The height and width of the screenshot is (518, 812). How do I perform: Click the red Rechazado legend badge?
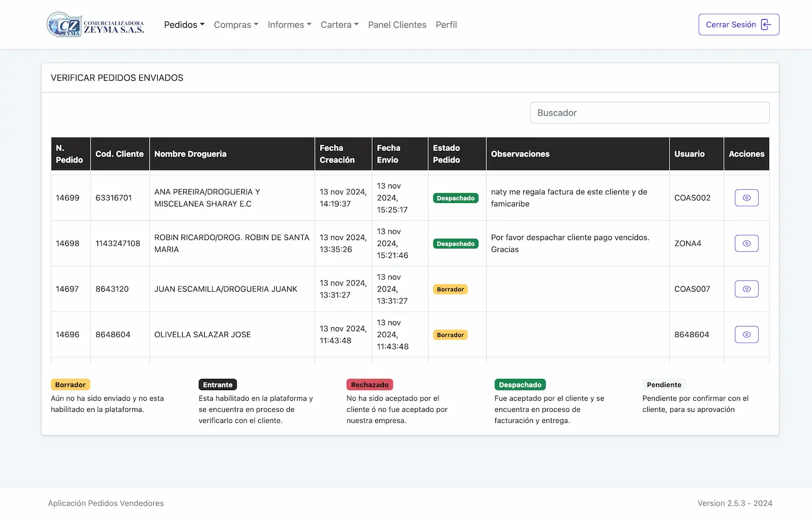click(x=369, y=385)
